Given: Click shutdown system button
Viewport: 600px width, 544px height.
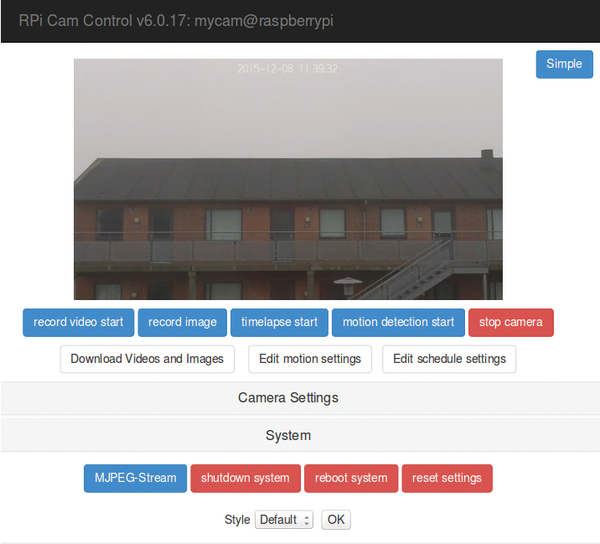Looking at the screenshot, I should (245, 478).
